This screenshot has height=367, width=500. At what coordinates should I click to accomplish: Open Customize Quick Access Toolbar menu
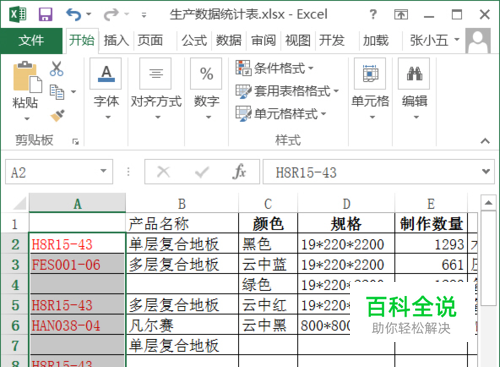144,15
